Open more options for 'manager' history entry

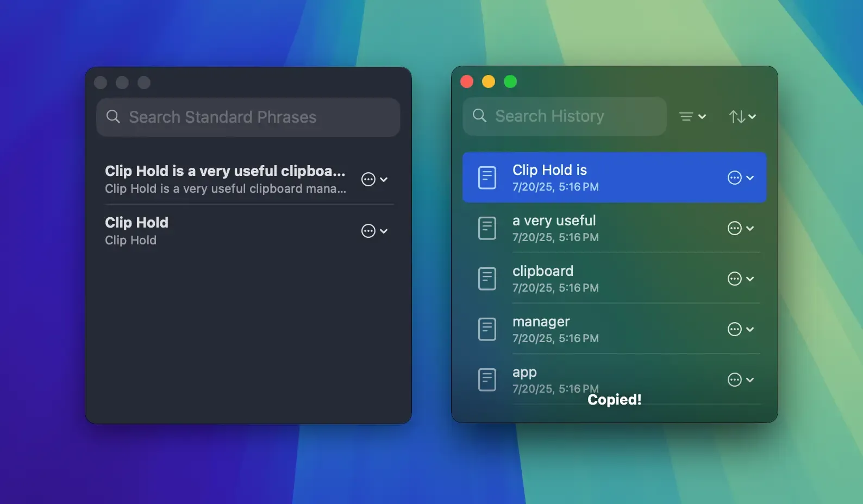tap(741, 329)
